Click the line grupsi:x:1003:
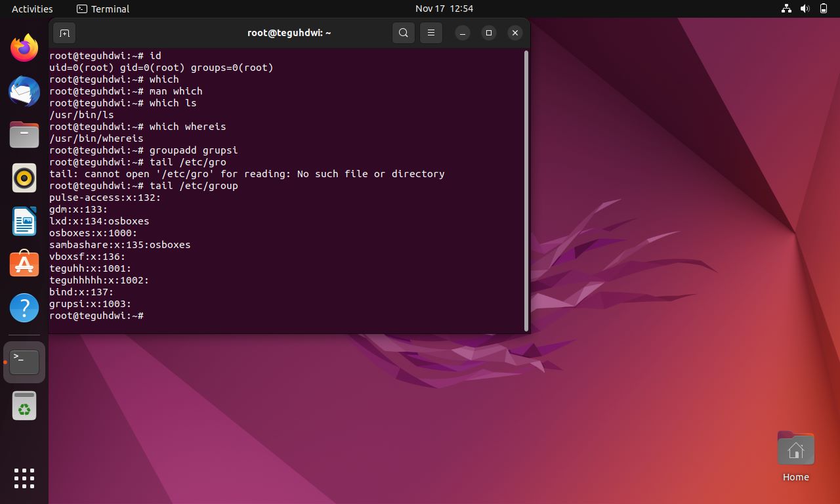840x504 pixels. pyautogui.click(x=91, y=304)
